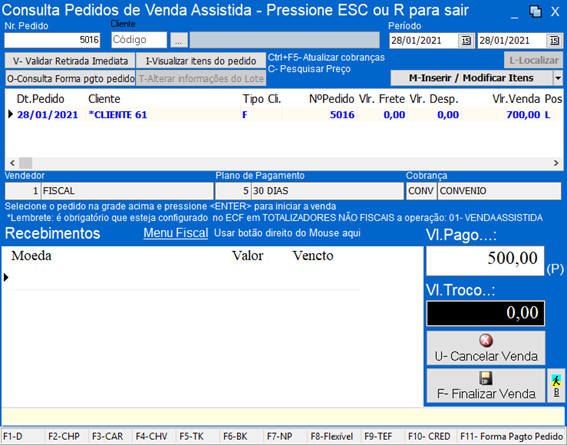This screenshot has height=445, width=567.
Task: Click F11- Forma Pagto Pedido in bottom bar
Action: [x=511, y=436]
